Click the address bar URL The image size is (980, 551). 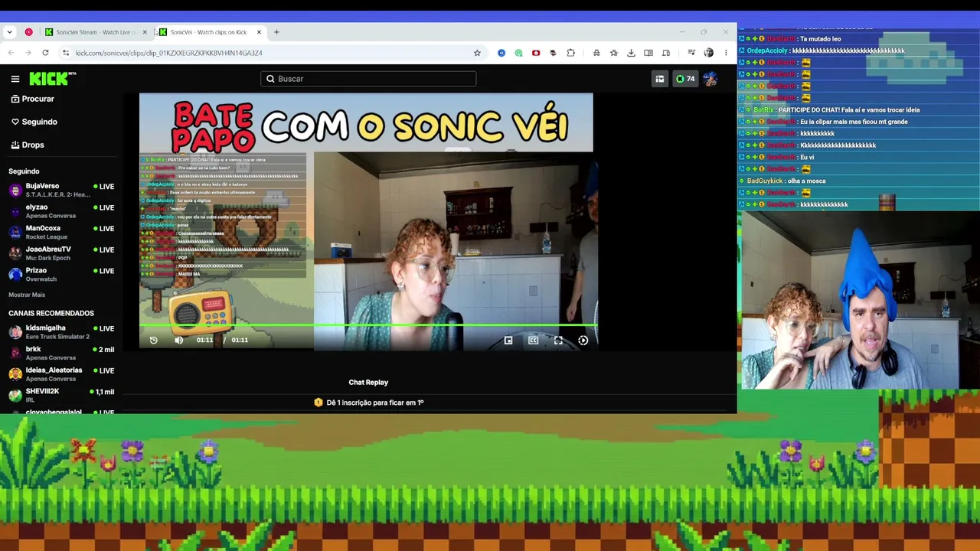(x=168, y=53)
